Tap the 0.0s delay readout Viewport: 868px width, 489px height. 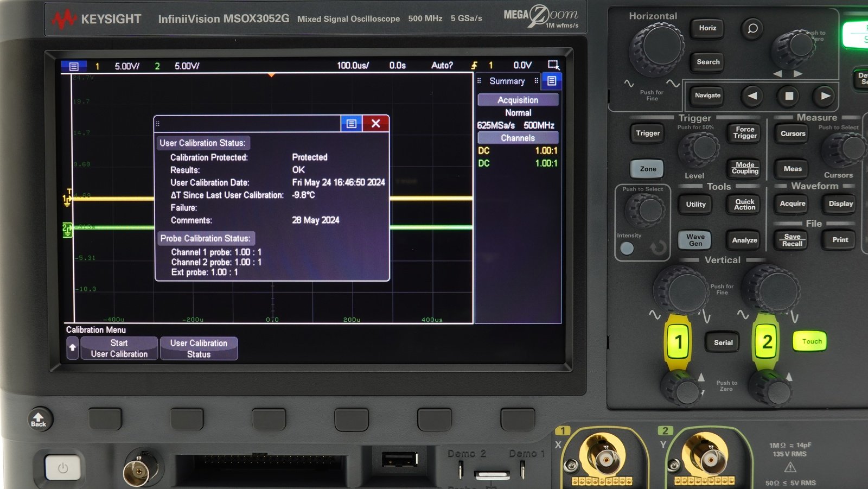(x=397, y=66)
